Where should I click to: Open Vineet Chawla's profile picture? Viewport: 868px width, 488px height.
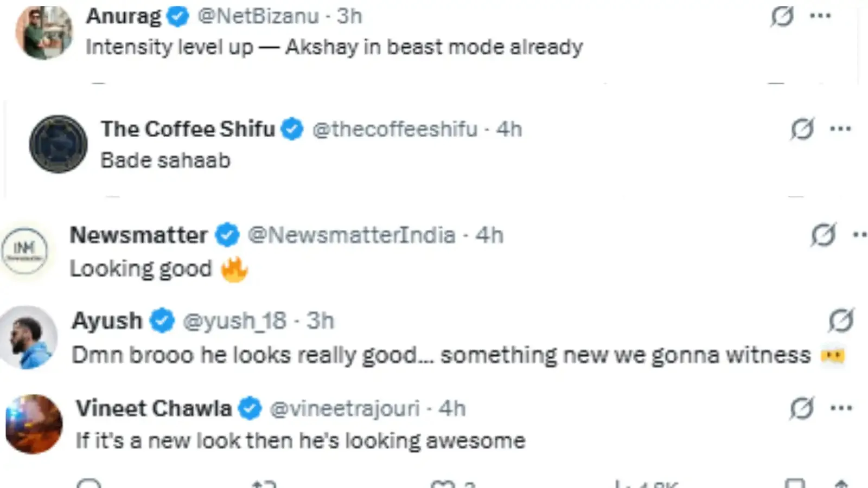[x=34, y=424]
